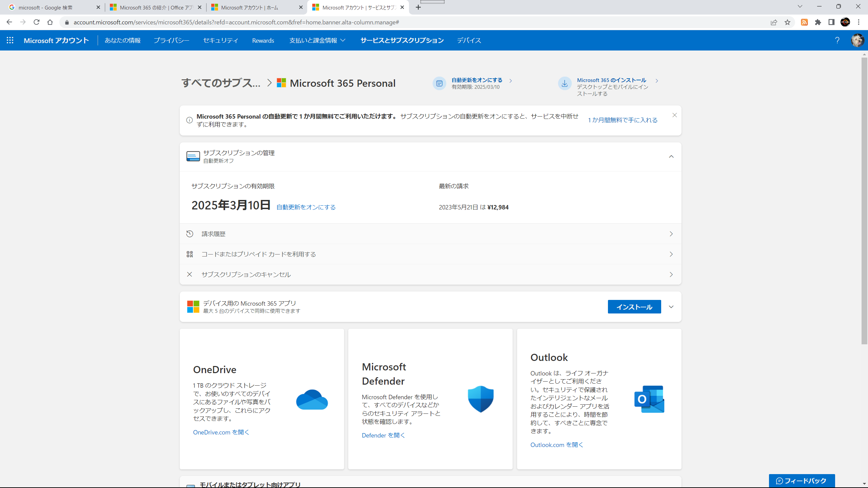This screenshot has width=868, height=488.
Task: Open プライバシー navigation item
Action: coord(172,40)
